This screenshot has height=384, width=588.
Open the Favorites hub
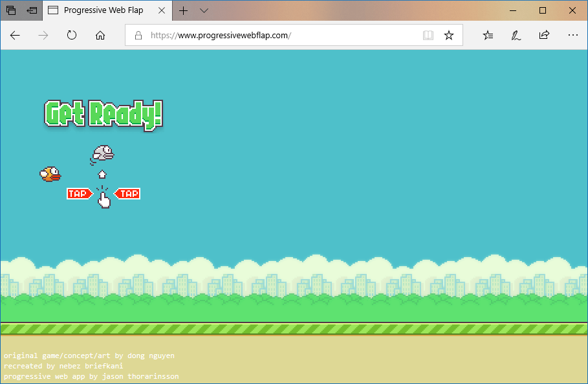[488, 35]
